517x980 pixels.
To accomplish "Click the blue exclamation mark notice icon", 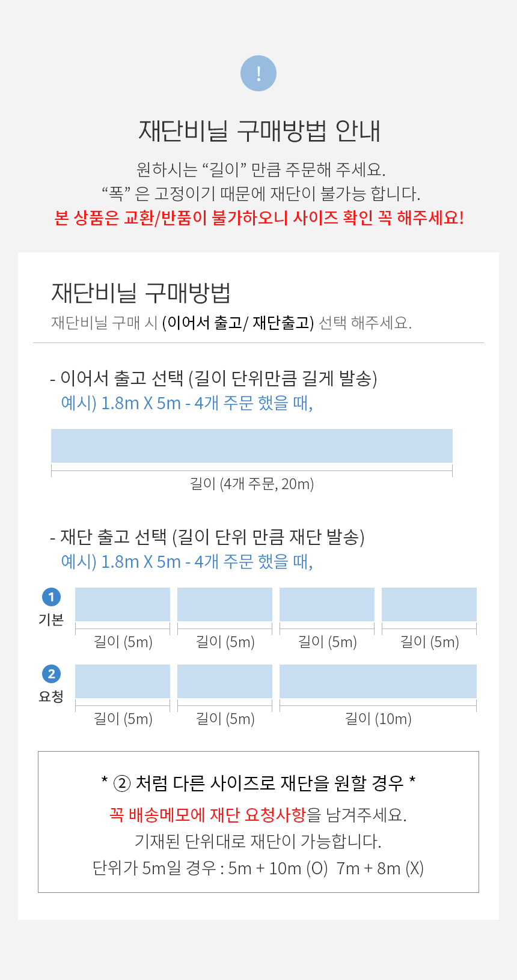I will 258,73.
